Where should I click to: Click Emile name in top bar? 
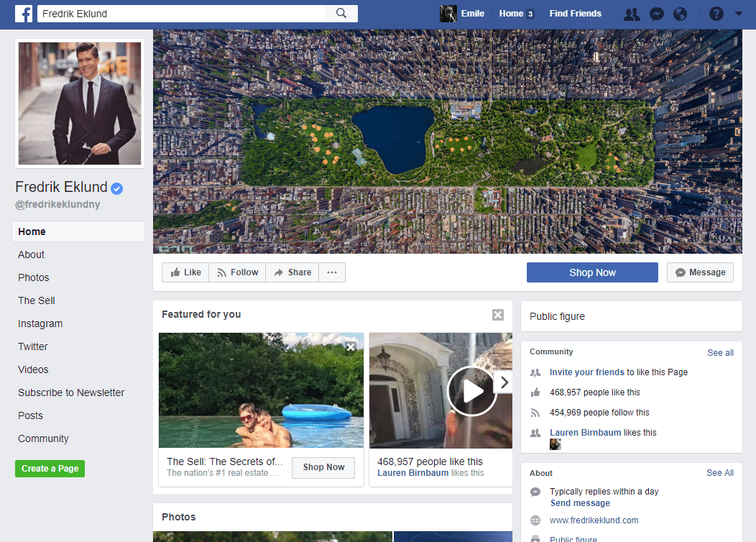(x=473, y=14)
